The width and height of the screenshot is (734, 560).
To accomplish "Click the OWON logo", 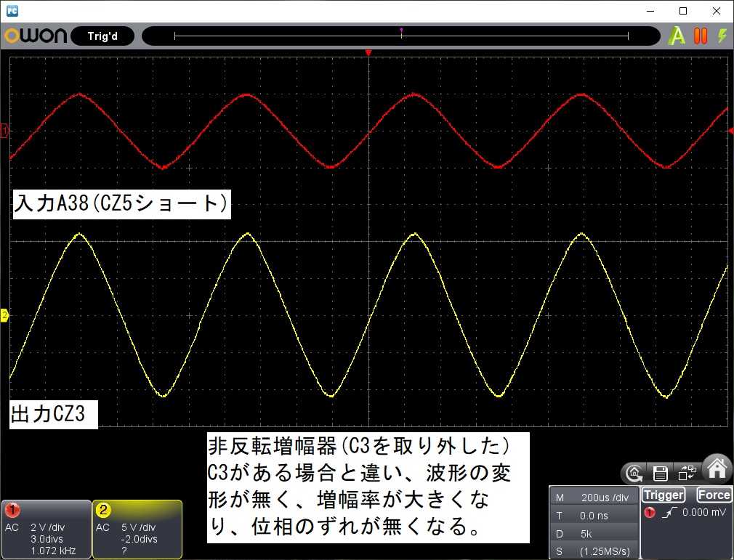I will (x=35, y=36).
